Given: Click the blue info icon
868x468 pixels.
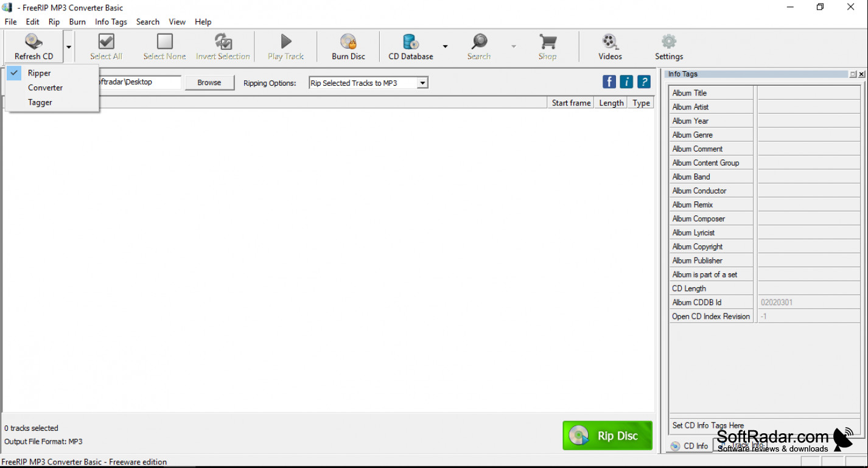Looking at the screenshot, I should [x=626, y=82].
